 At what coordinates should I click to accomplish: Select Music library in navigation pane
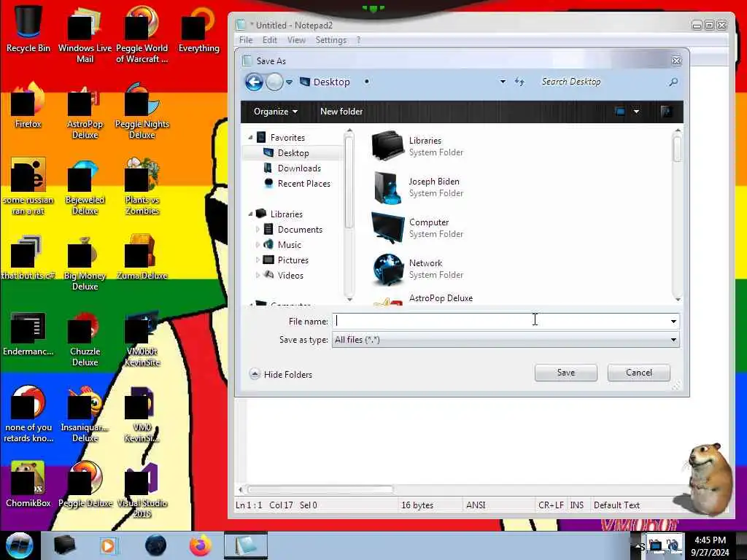tap(289, 244)
